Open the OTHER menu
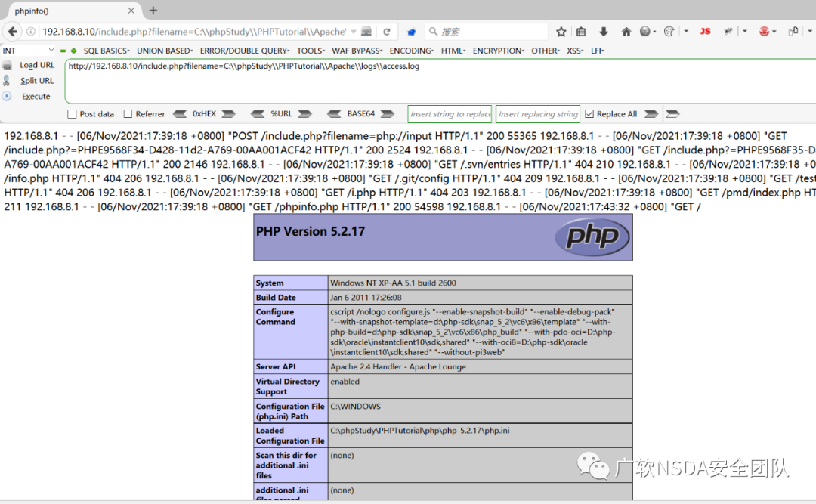The width and height of the screenshot is (816, 504). click(x=546, y=51)
